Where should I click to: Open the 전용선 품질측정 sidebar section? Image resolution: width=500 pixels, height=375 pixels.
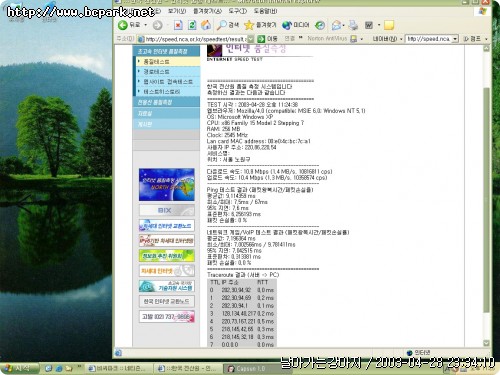point(166,102)
